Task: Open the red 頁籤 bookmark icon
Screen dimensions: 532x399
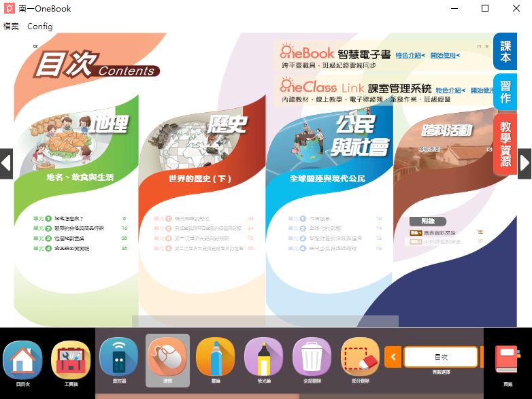Action: tap(507, 361)
